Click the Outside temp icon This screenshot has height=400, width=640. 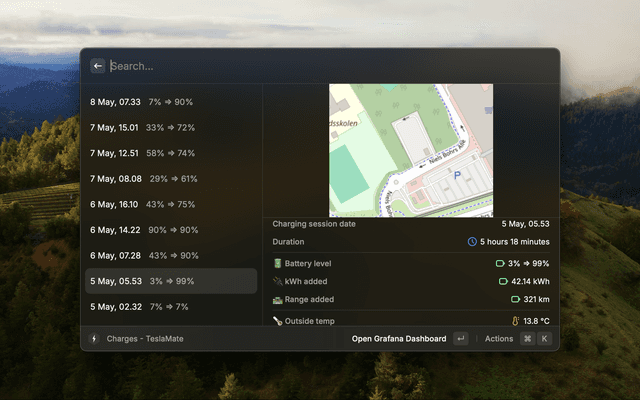(278, 321)
